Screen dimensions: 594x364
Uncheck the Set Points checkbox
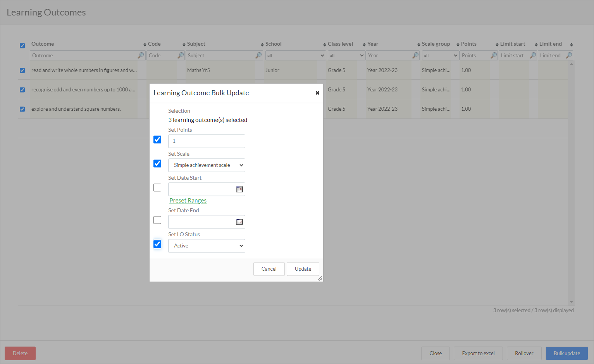click(x=157, y=139)
